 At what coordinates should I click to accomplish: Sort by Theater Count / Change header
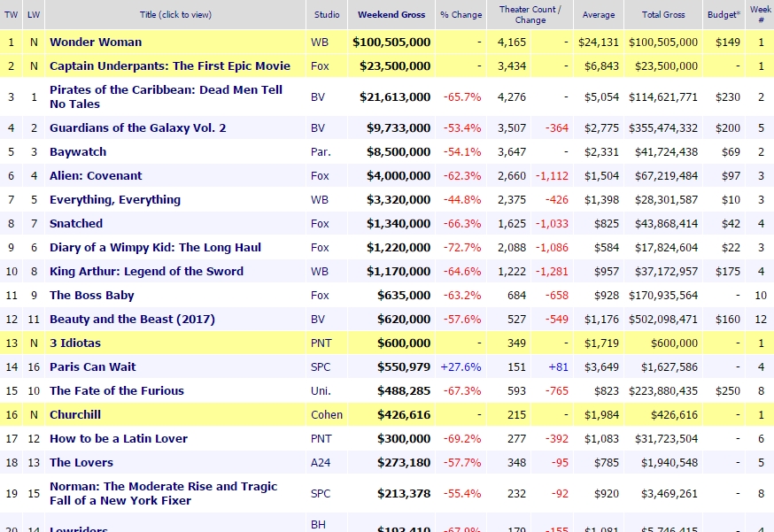pos(530,15)
